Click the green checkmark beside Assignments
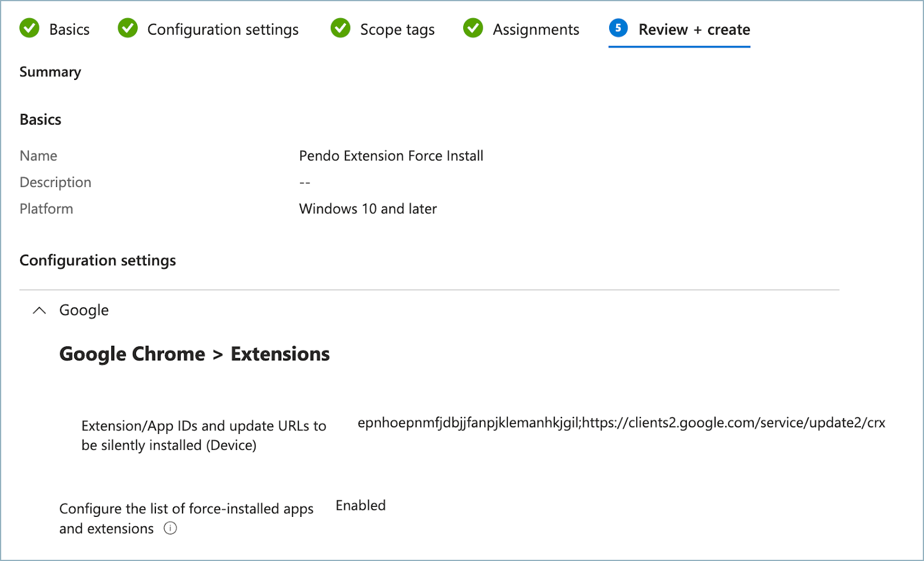The image size is (924, 561). [x=473, y=28]
